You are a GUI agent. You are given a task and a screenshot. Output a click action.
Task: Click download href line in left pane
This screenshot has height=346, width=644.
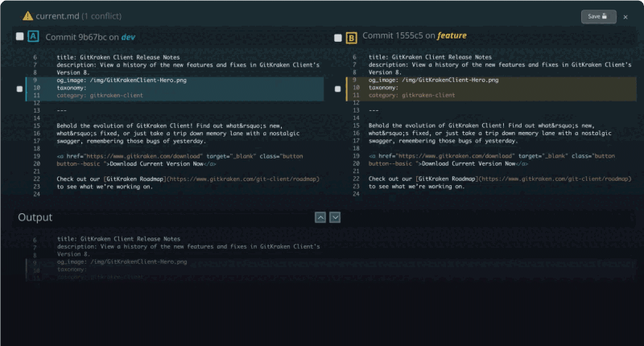[x=180, y=156]
